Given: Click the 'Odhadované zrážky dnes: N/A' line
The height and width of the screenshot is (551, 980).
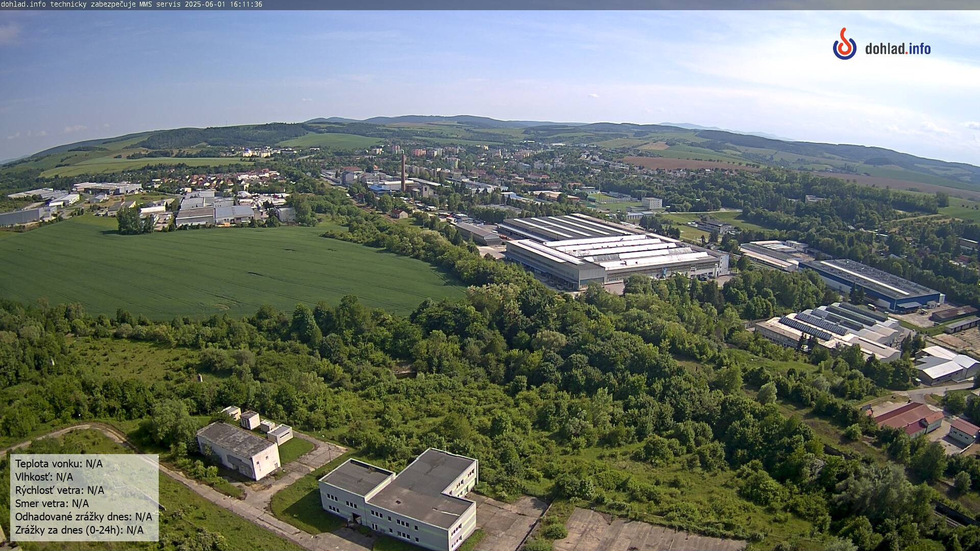Looking at the screenshot, I should pos(84,517).
